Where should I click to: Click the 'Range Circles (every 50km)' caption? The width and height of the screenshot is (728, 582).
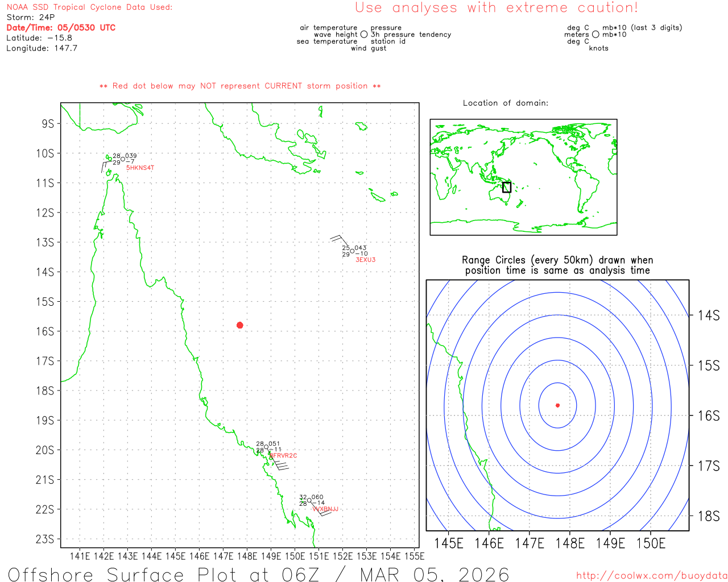557,260
